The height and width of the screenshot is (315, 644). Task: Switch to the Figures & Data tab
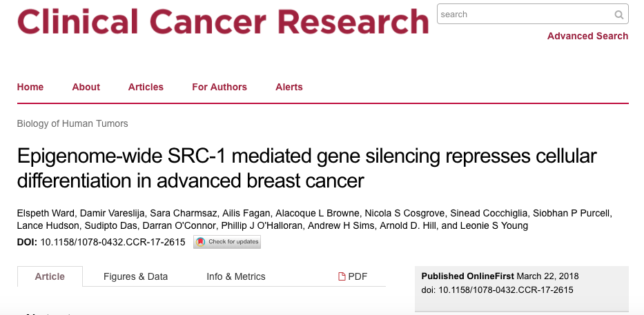point(135,276)
